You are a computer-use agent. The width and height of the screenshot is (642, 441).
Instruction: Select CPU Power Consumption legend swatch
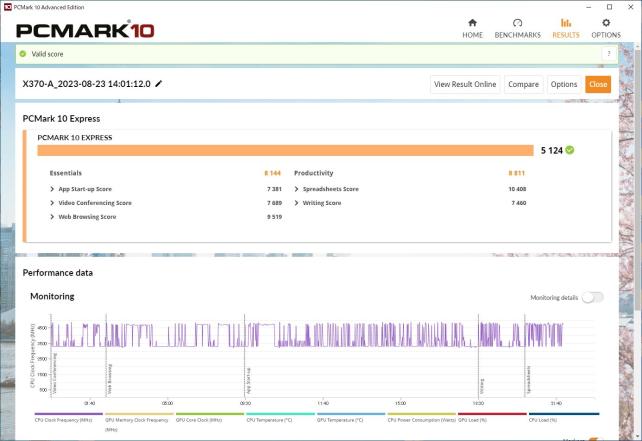pyautogui.click(x=422, y=414)
